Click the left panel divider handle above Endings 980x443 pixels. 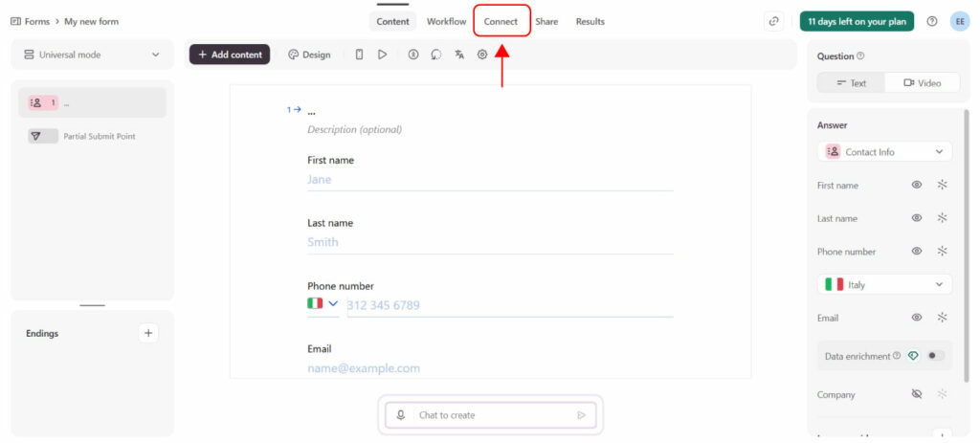(x=93, y=305)
